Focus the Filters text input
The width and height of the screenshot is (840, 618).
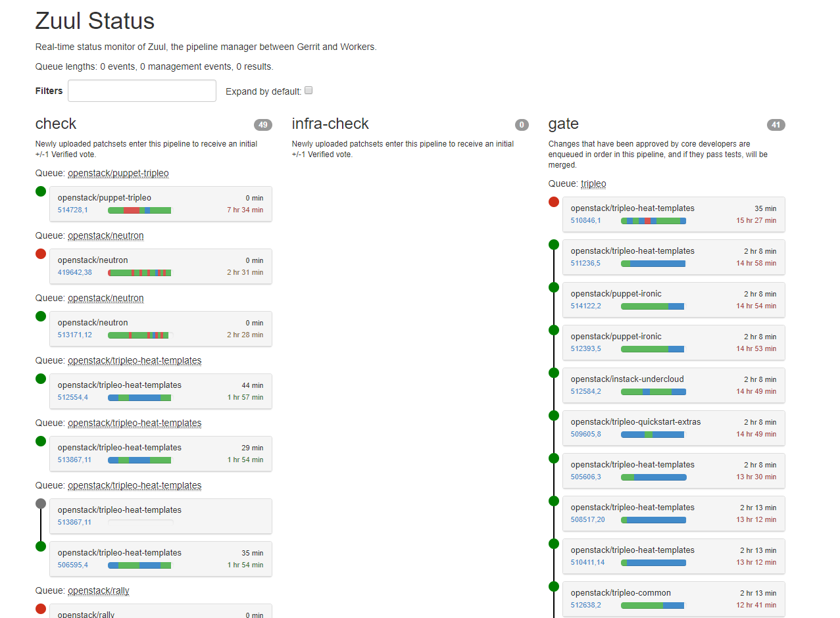pos(142,91)
